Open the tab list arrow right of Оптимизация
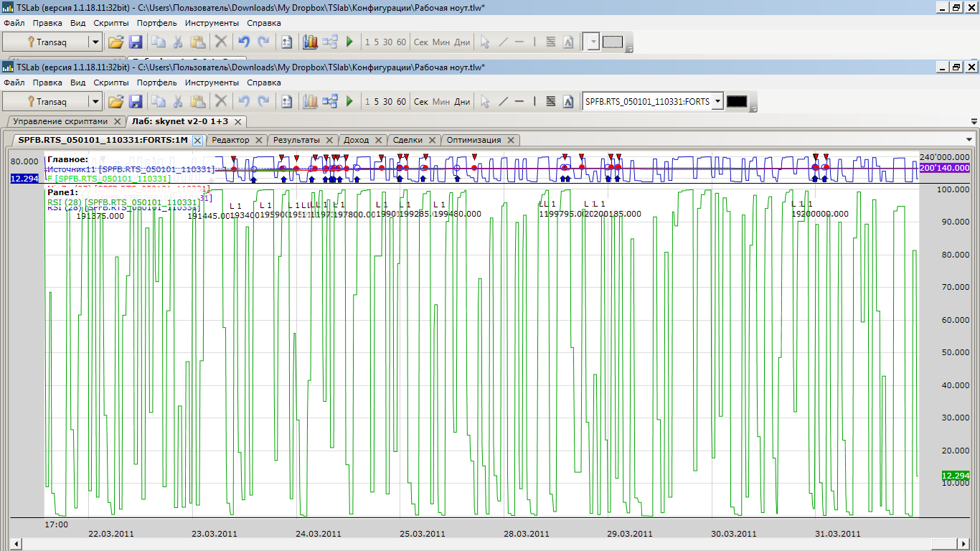Image resolution: width=980 pixels, height=551 pixels. coord(969,140)
